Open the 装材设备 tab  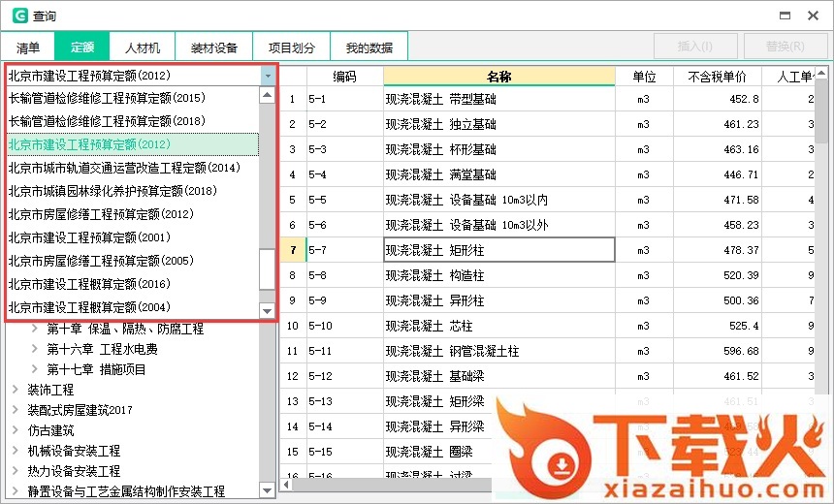[213, 47]
